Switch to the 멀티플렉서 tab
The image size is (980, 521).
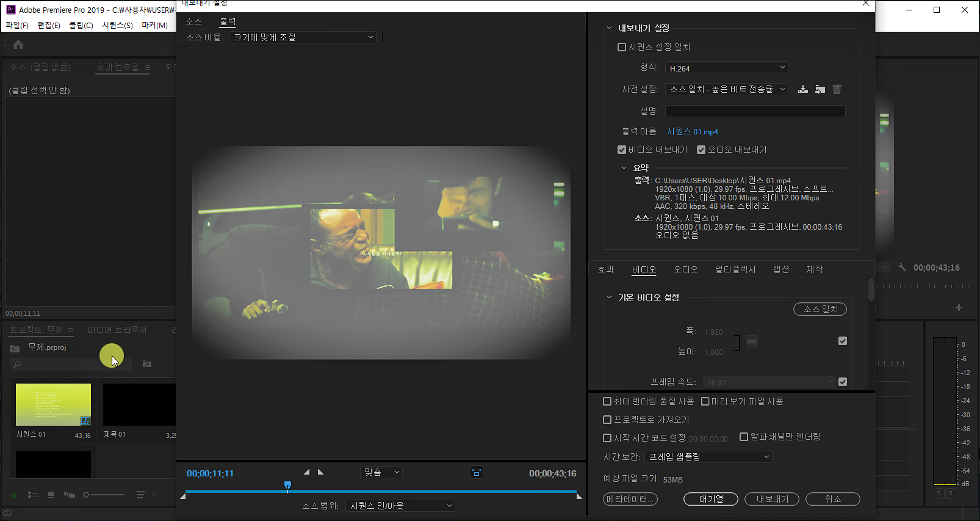tap(735, 269)
